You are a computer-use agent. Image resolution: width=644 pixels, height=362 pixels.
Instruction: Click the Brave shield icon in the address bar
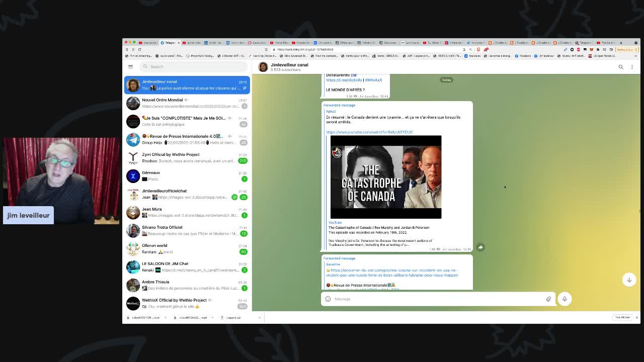[x=478, y=49]
